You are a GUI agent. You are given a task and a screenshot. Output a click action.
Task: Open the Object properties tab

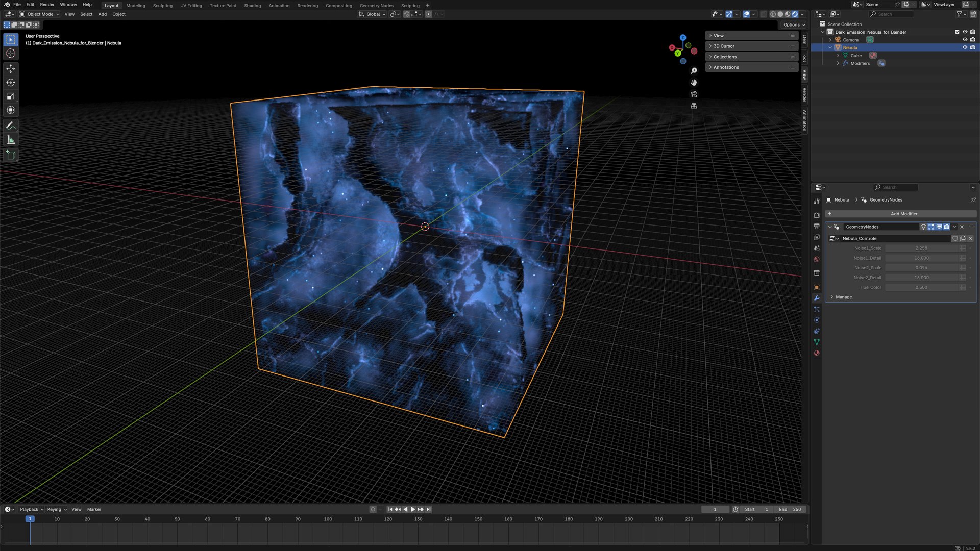pos(817,287)
